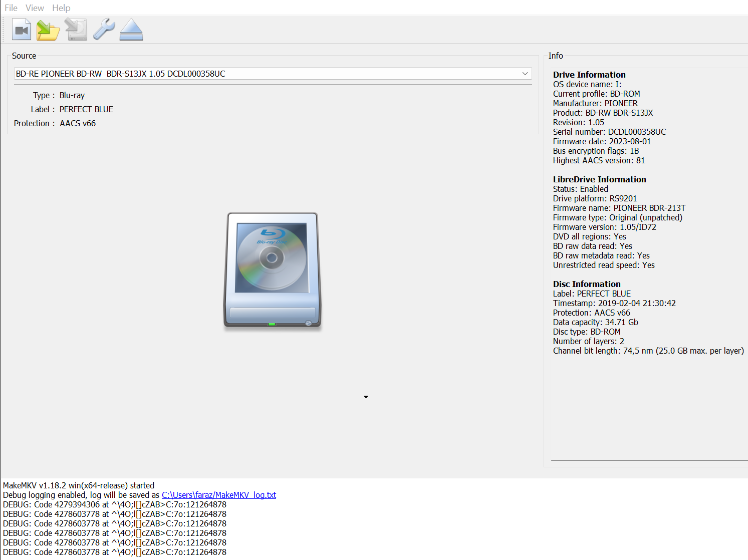Expand the small black arrow below the drive icon

[366, 397]
